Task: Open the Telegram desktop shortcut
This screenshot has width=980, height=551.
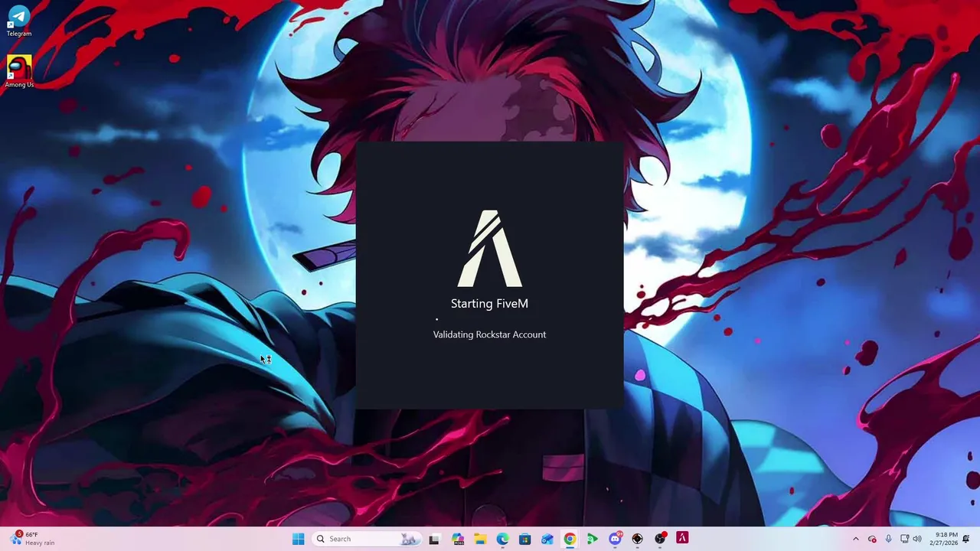Action: click(19, 21)
